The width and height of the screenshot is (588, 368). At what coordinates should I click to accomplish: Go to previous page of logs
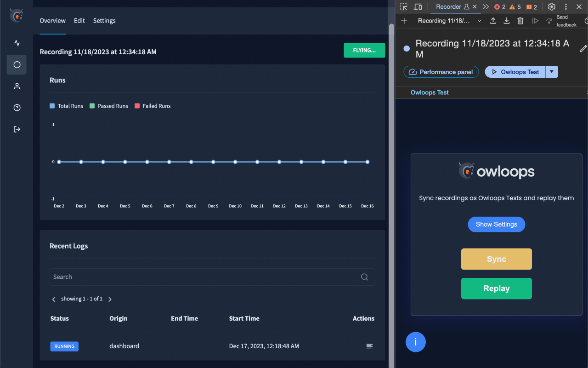point(54,299)
